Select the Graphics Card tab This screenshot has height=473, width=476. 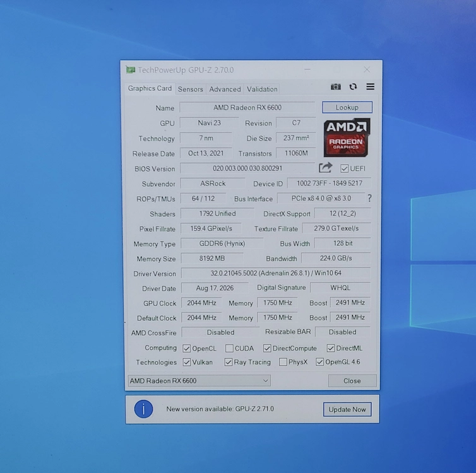point(150,88)
